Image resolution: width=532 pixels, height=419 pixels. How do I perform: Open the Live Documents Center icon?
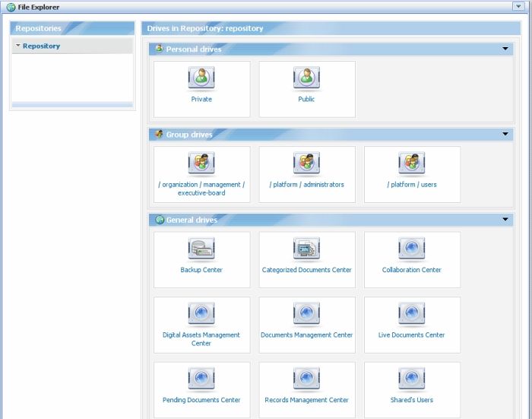pyautogui.click(x=412, y=314)
